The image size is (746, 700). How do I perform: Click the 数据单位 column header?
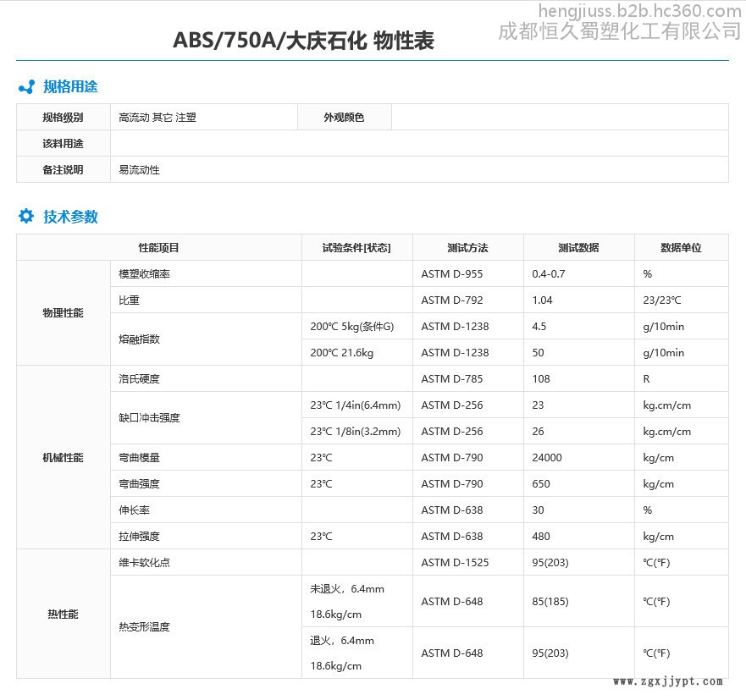(682, 247)
